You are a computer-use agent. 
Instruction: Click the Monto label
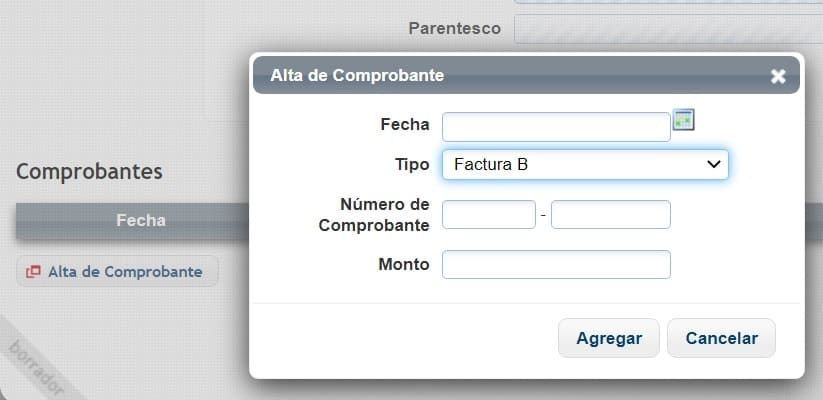click(x=403, y=264)
